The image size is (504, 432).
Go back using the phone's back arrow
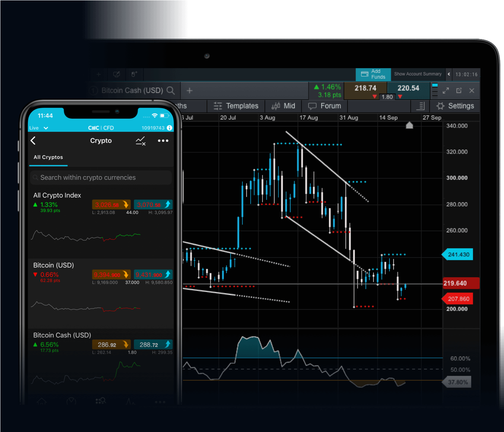click(33, 140)
